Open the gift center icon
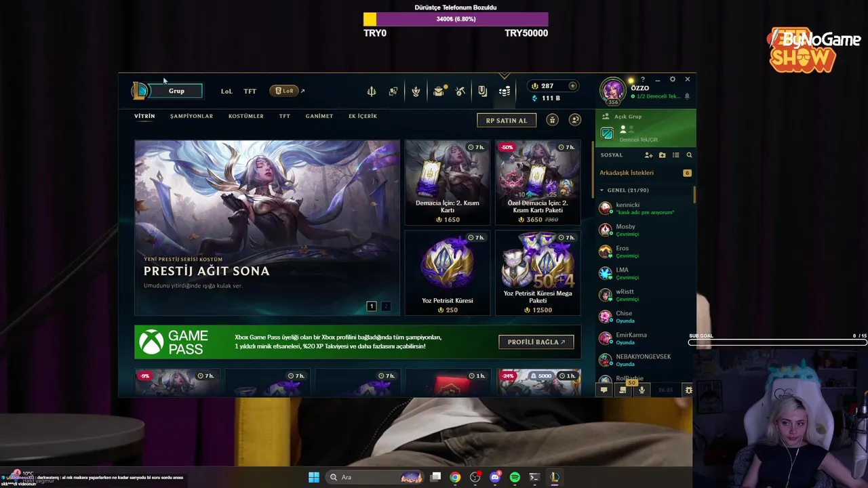Image resolution: width=868 pixels, height=488 pixels. pyautogui.click(x=552, y=120)
